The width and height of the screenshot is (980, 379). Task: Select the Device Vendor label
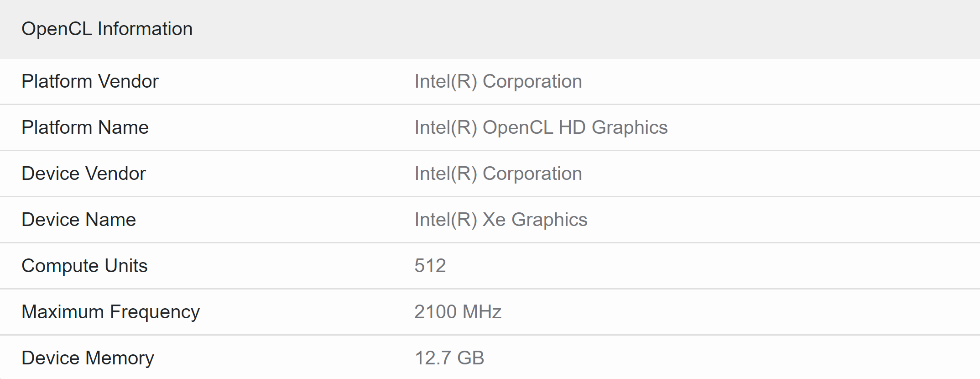pos(83,174)
